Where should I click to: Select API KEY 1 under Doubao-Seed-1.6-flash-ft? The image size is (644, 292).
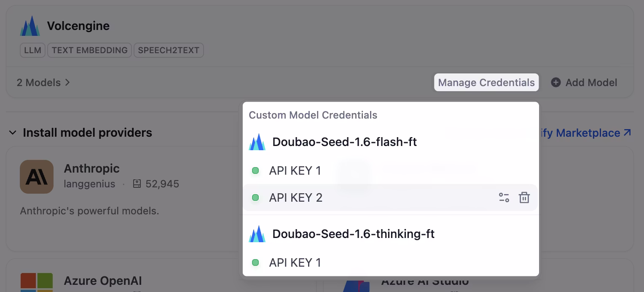point(295,170)
